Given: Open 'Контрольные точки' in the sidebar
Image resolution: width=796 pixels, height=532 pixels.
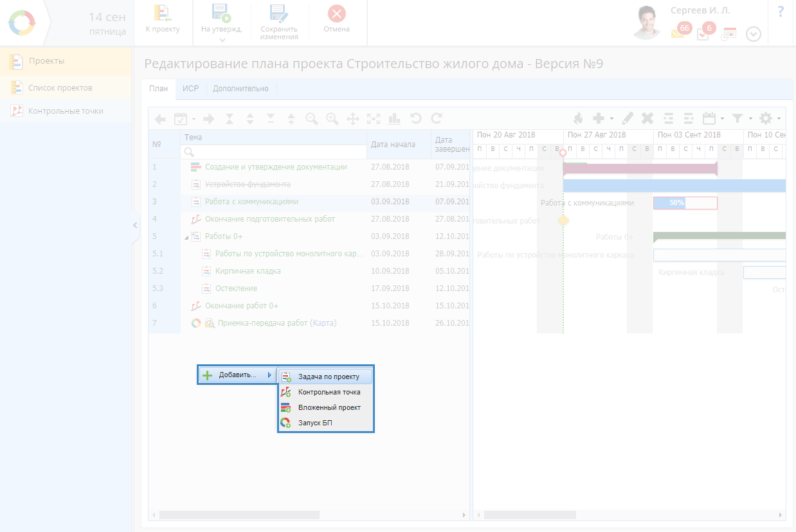Looking at the screenshot, I should click(x=66, y=111).
